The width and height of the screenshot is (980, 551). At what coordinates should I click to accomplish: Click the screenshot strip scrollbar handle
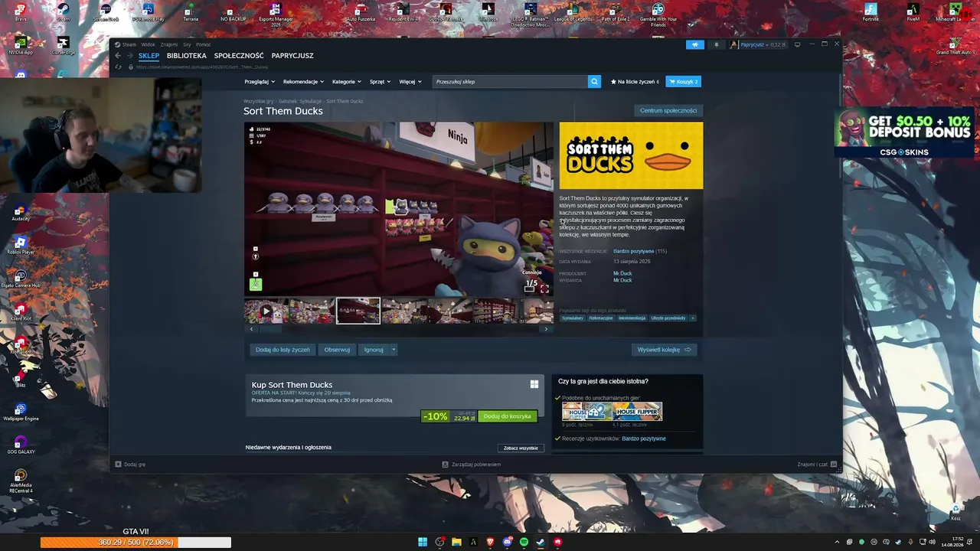click(269, 329)
